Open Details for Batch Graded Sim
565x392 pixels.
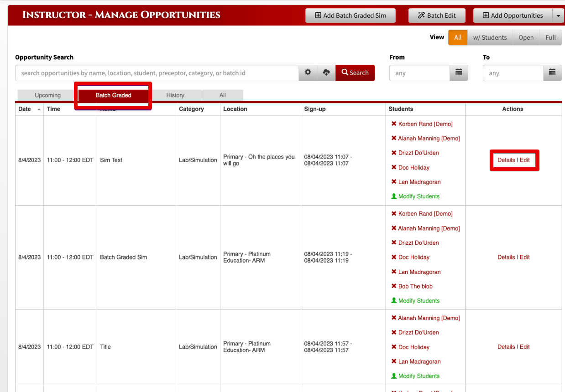(506, 257)
